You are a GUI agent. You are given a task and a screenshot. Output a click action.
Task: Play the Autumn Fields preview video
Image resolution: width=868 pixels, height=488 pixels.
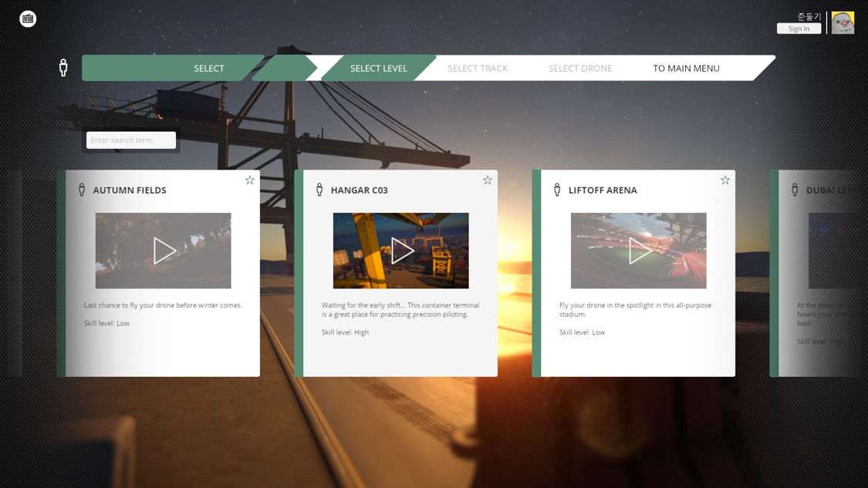click(x=164, y=251)
